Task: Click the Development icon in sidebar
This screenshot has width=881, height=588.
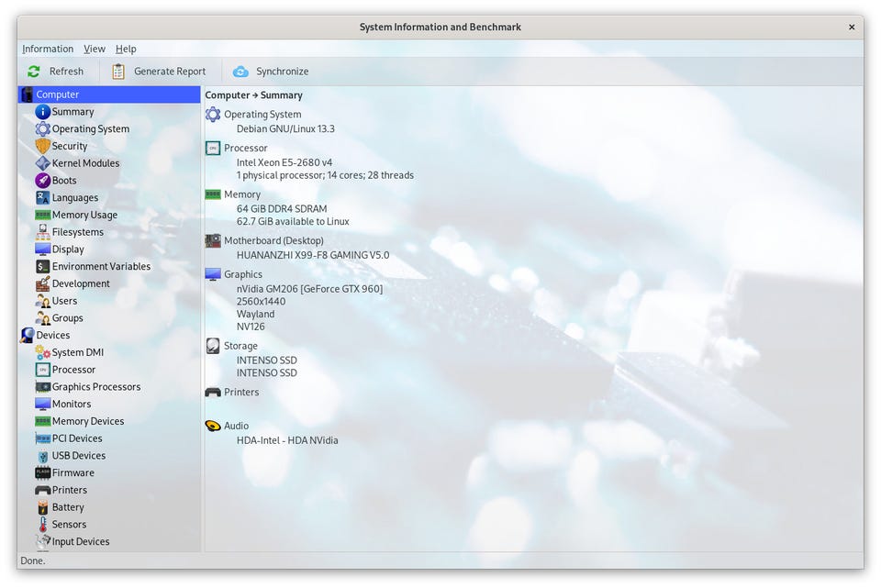Action: click(43, 283)
